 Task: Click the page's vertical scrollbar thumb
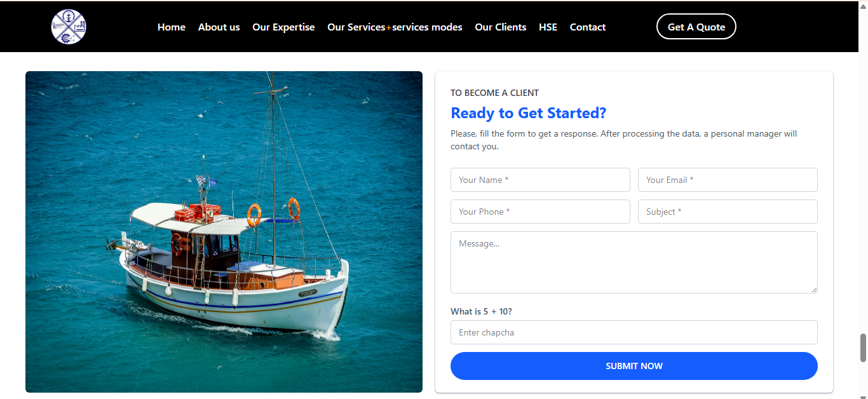863,347
